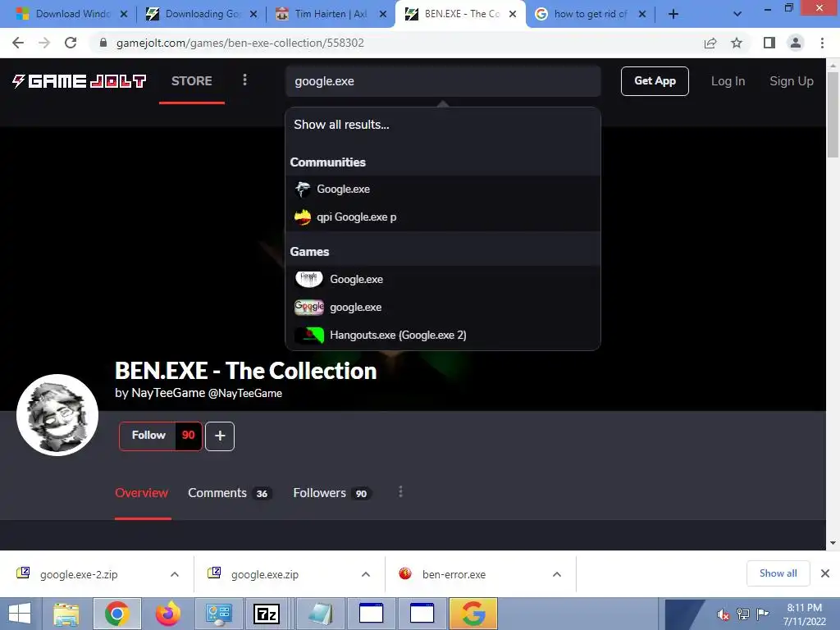Open Hangouts.exe (Google.exe 2) game result
840x630 pixels.
[x=442, y=335]
